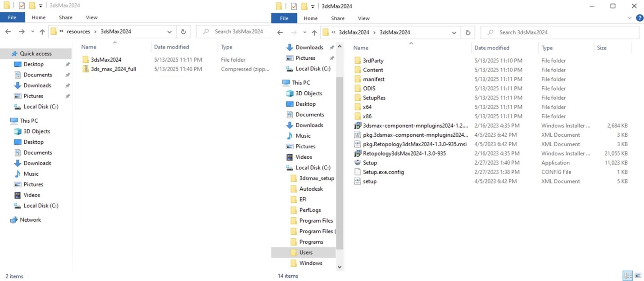
Task: Switch to details view layout
Action: pyautogui.click(x=627, y=276)
